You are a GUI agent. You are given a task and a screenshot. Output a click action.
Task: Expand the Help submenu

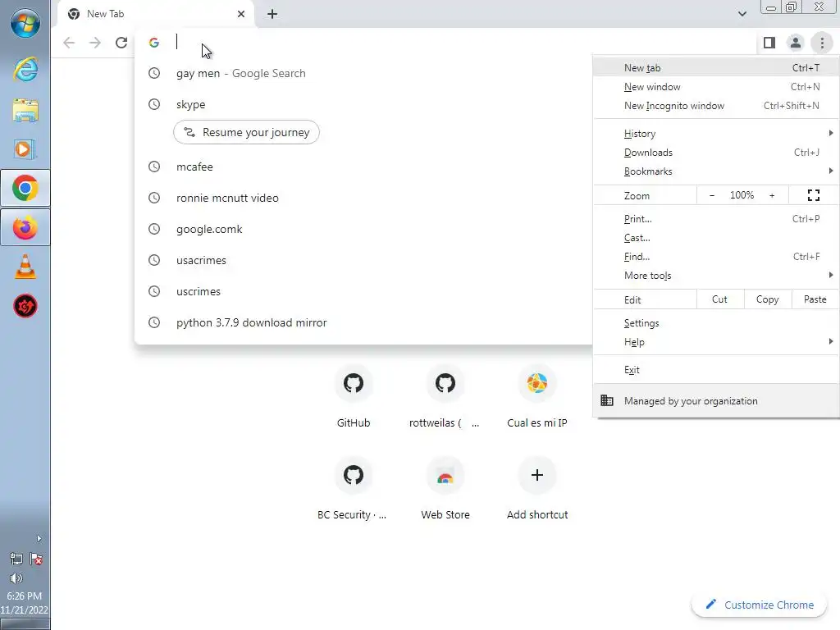pyautogui.click(x=715, y=342)
